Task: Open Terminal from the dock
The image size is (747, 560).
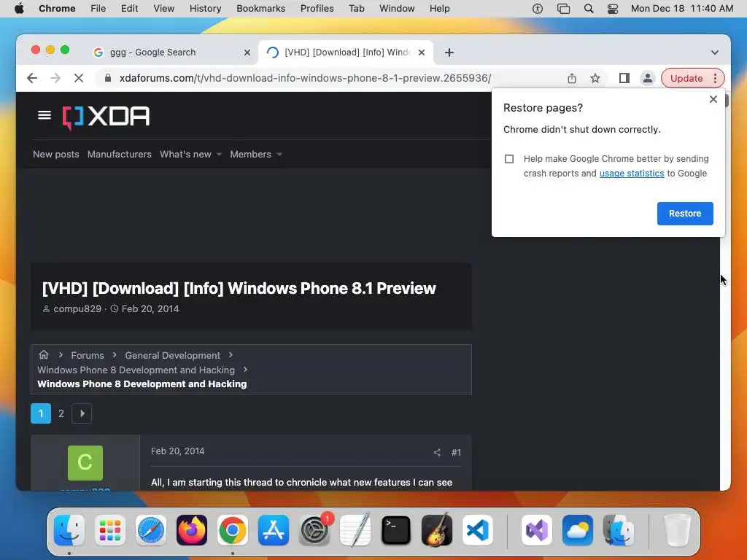Action: click(396, 530)
